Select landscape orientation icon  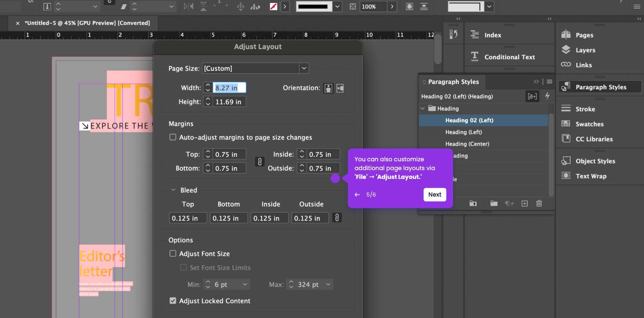[340, 88]
